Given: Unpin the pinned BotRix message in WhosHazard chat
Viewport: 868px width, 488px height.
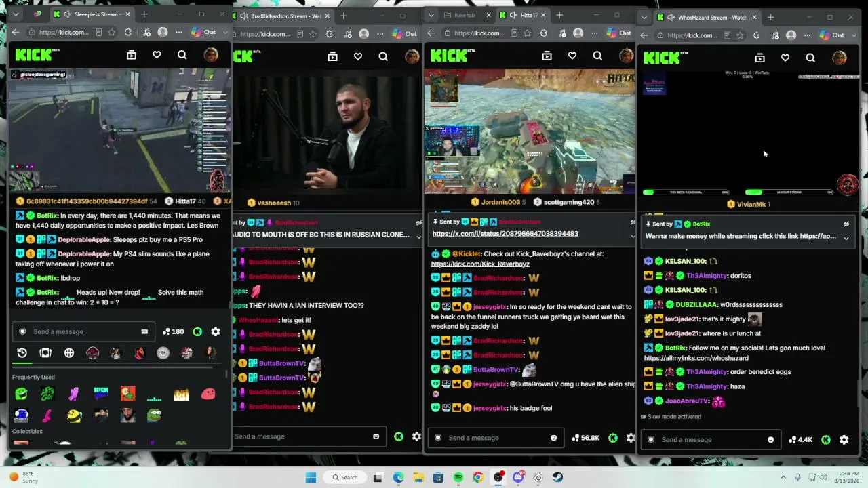Looking at the screenshot, I should (846, 224).
